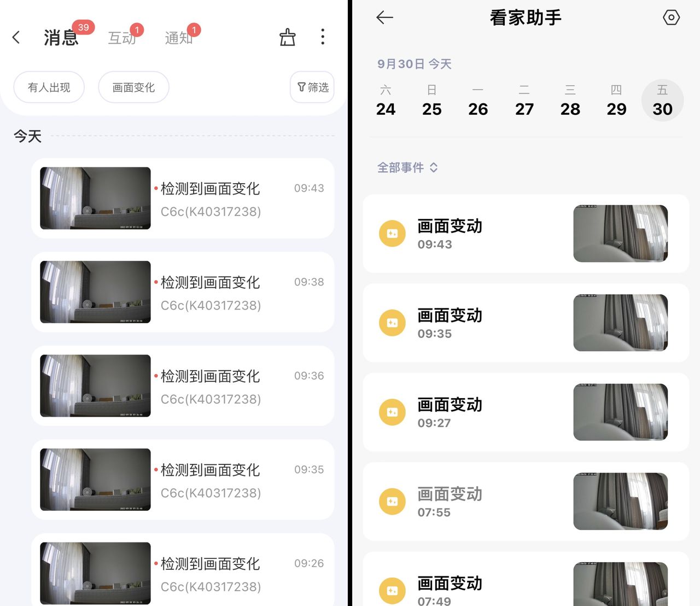Tap the yellow event icon for 09:43
This screenshot has width=700, height=606.
[392, 234]
